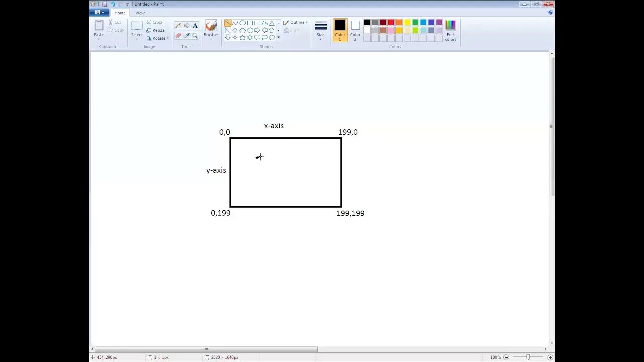Switch to the Home ribbon tab
The width and height of the screenshot is (644, 362).
coord(120,13)
